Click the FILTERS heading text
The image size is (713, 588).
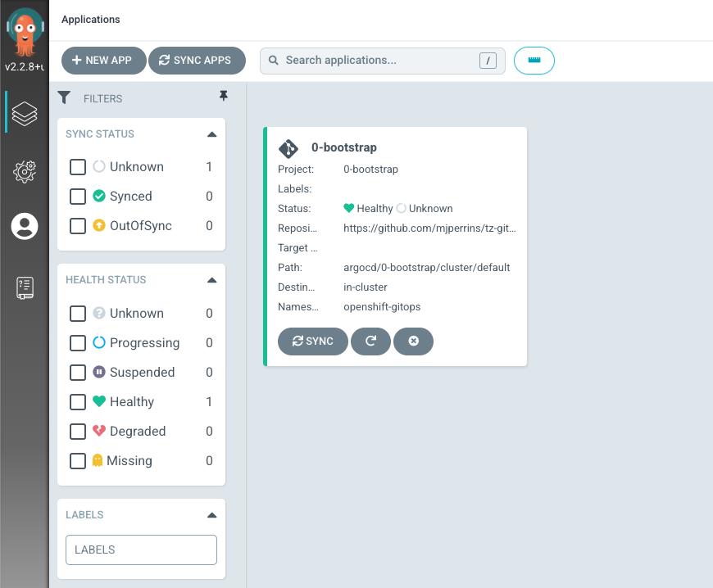[102, 98]
